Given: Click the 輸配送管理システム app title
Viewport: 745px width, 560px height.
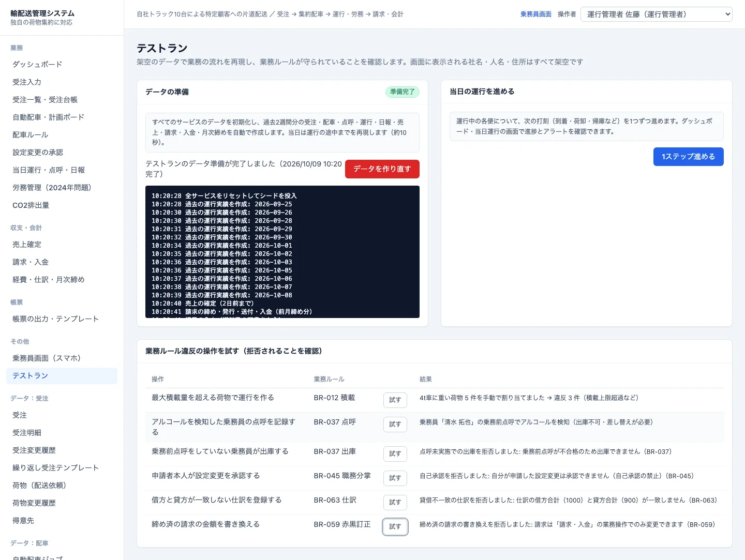Looking at the screenshot, I should (42, 13).
